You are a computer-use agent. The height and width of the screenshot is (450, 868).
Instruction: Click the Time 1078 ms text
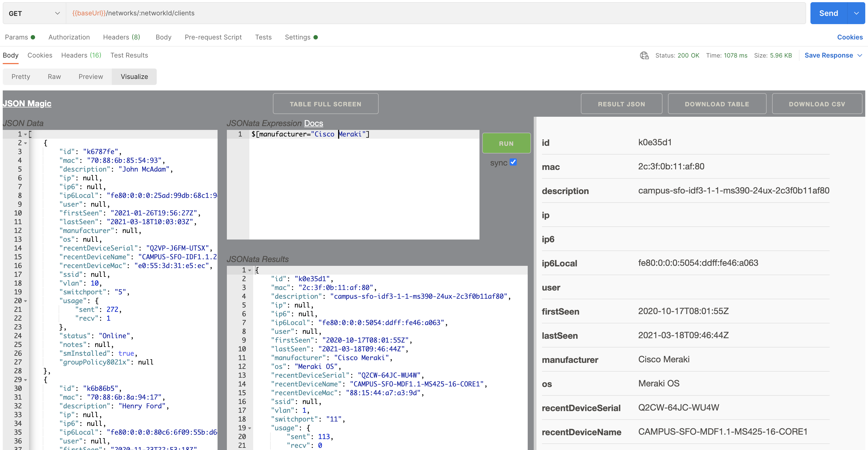pos(726,55)
